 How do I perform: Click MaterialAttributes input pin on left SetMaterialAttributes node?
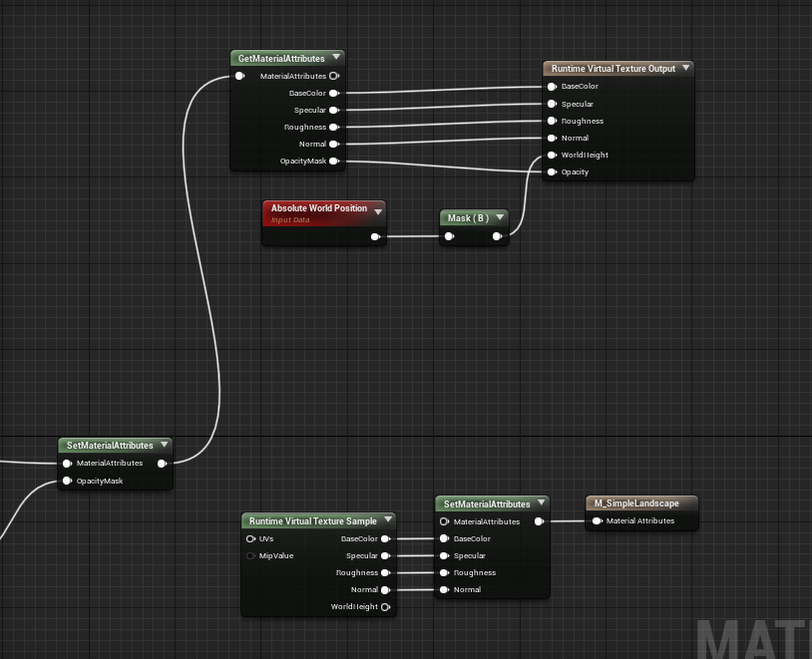(x=67, y=464)
